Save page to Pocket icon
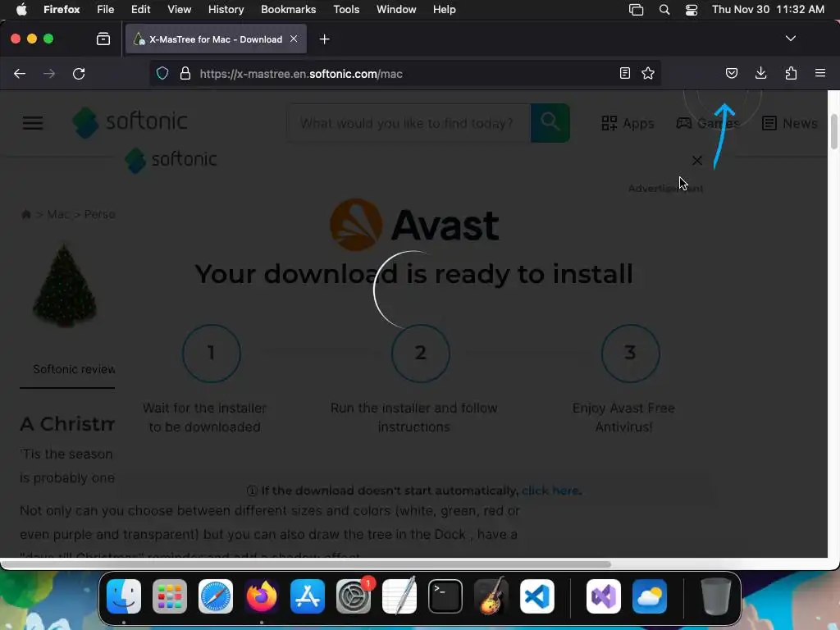The height and width of the screenshot is (630, 840). pyautogui.click(x=731, y=73)
